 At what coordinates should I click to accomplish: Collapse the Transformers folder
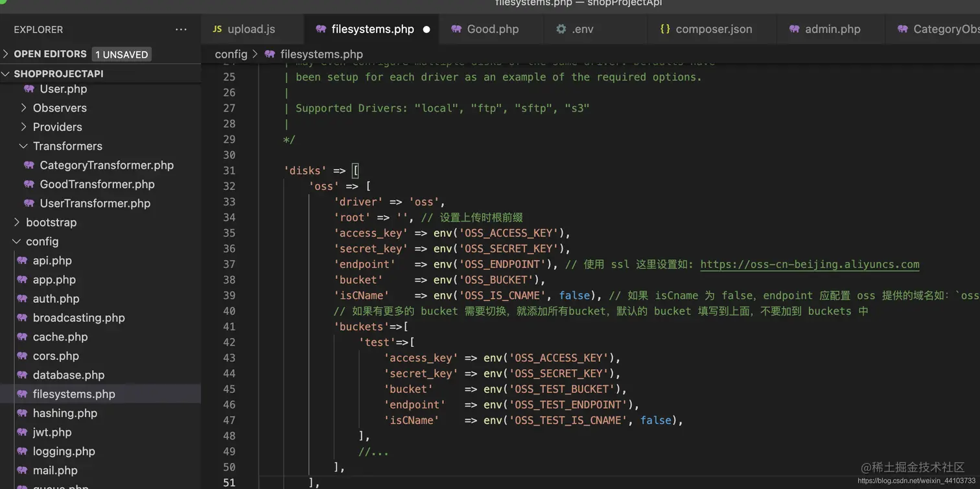(24, 146)
